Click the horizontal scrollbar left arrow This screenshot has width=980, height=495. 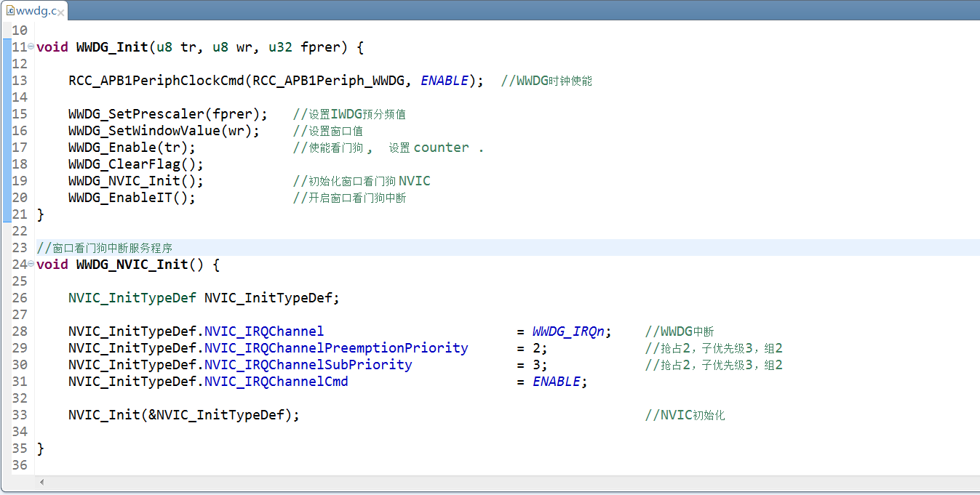click(x=41, y=482)
